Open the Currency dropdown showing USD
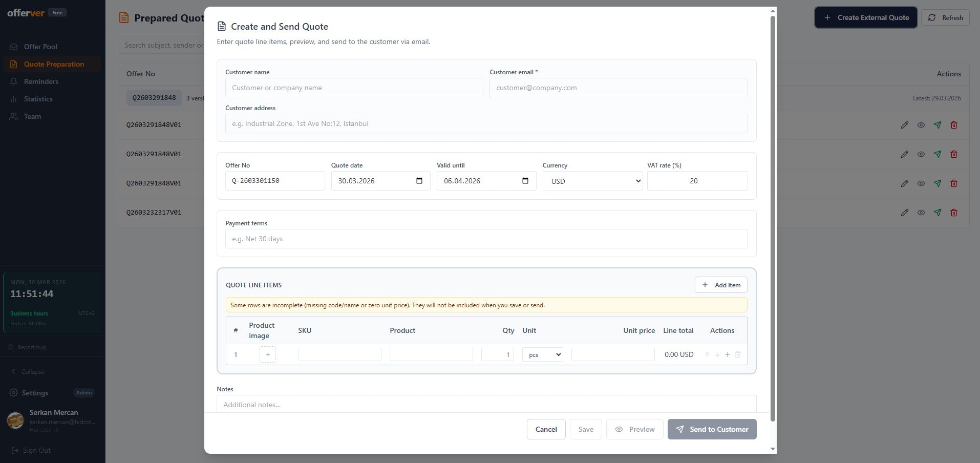This screenshot has width=980, height=463. pos(592,181)
